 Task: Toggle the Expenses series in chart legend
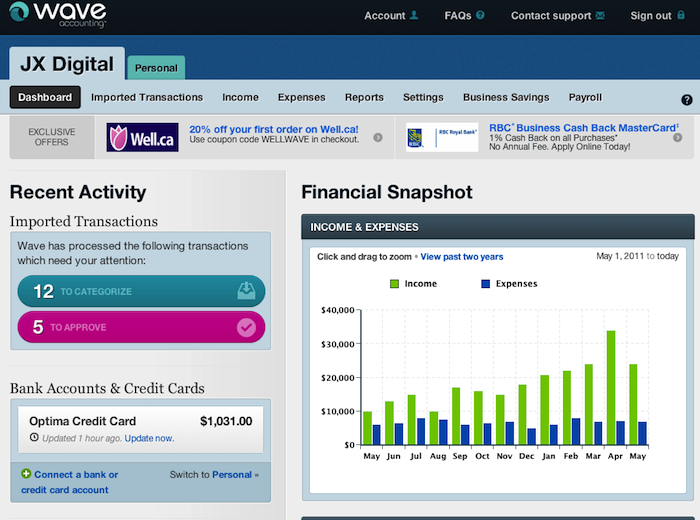[x=507, y=284]
